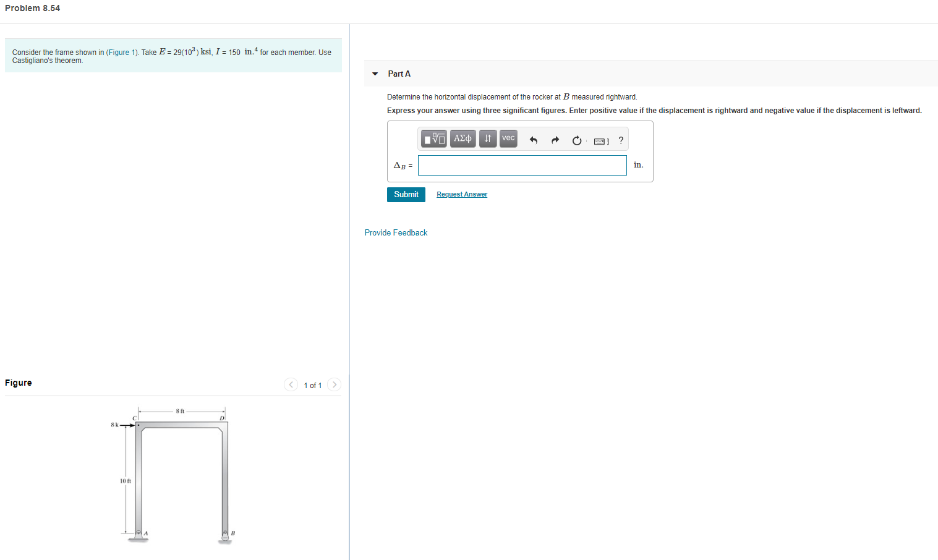Open Figure 1 link in problem statement
The image size is (938, 560).
(121, 52)
